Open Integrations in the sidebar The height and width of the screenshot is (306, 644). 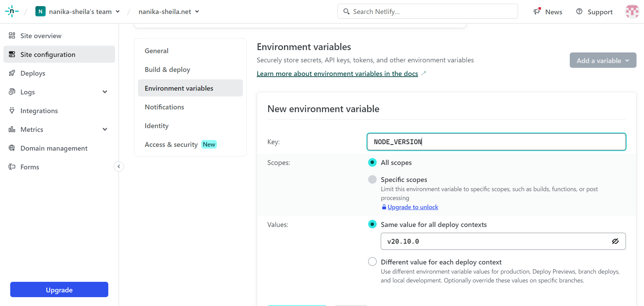[x=39, y=111]
